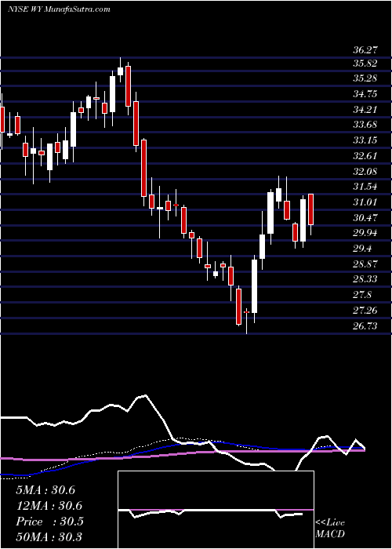This screenshot has width=392, height=549.
Task: Click the 26.73 price label
Action: point(365,326)
